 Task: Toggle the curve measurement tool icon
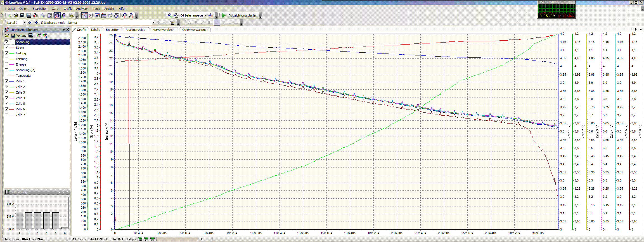84,16
